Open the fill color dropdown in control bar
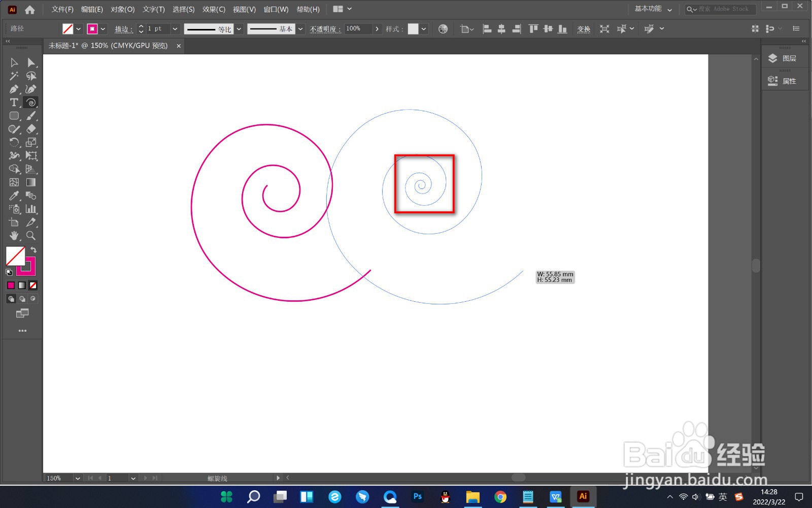Screen dimensions: 812x508 pos(79,29)
